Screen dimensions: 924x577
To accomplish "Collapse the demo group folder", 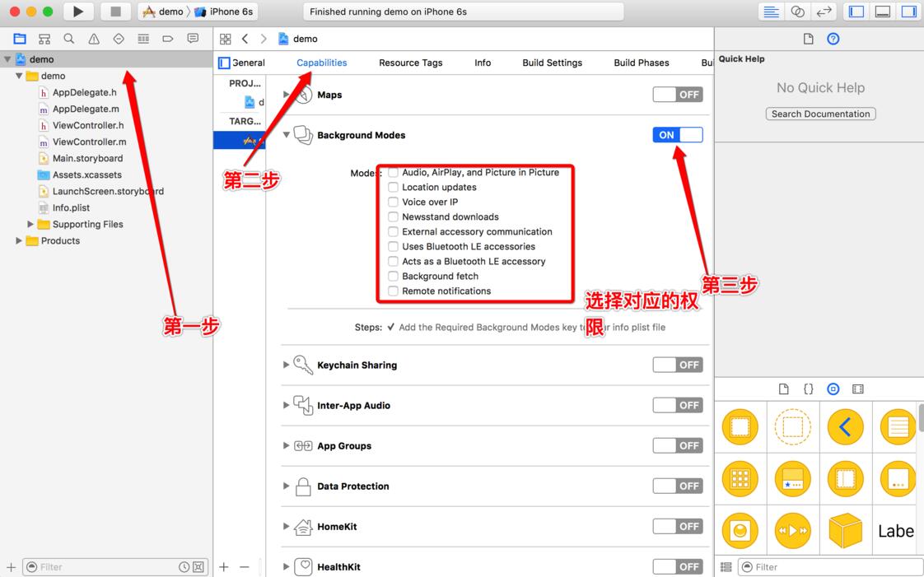I will tap(20, 76).
